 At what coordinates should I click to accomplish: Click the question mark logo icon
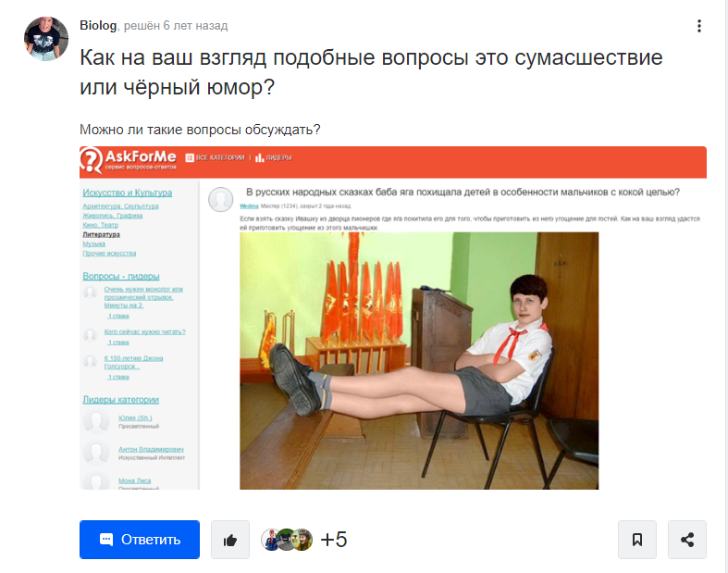(92, 160)
